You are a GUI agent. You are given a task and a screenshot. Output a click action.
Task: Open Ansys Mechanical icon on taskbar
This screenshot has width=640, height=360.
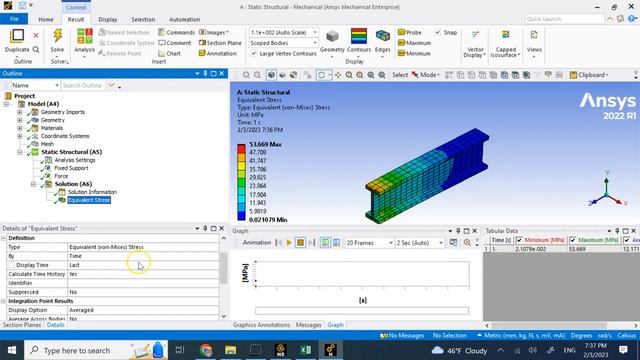331,350
